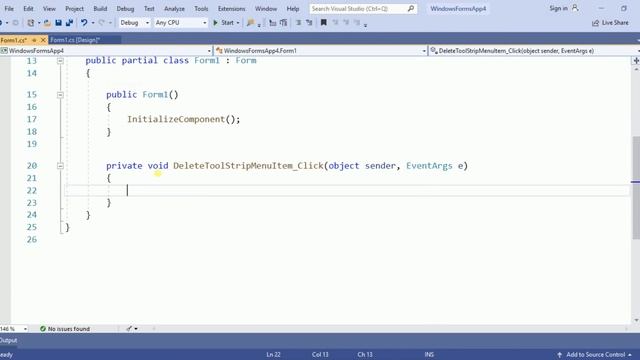640x360 pixels.
Task: Open the Analyze menu
Action: tap(174, 8)
